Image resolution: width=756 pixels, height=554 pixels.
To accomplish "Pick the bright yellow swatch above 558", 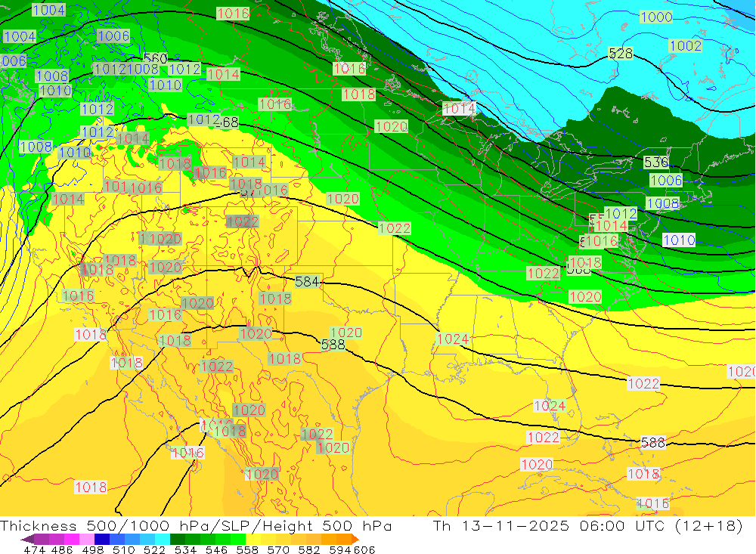I will (x=253, y=539).
